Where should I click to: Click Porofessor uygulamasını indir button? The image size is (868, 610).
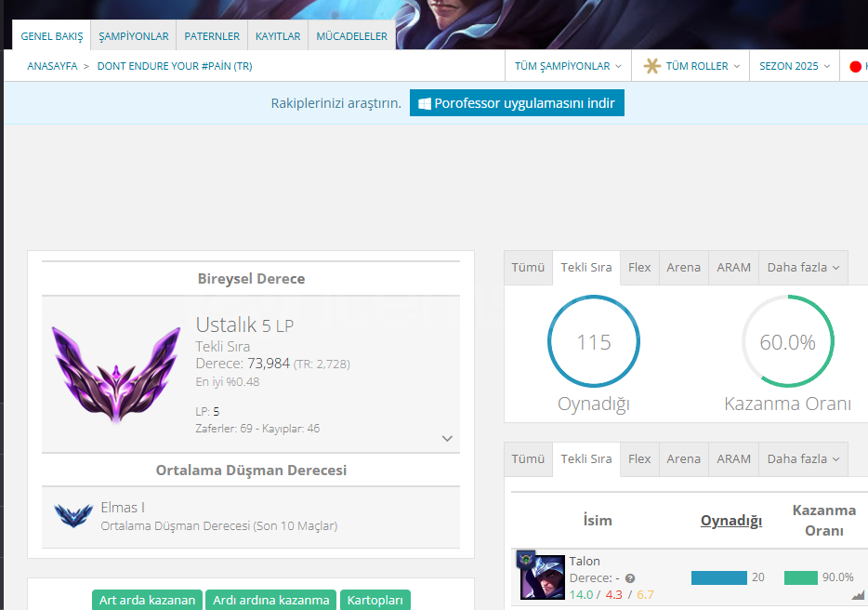[517, 103]
